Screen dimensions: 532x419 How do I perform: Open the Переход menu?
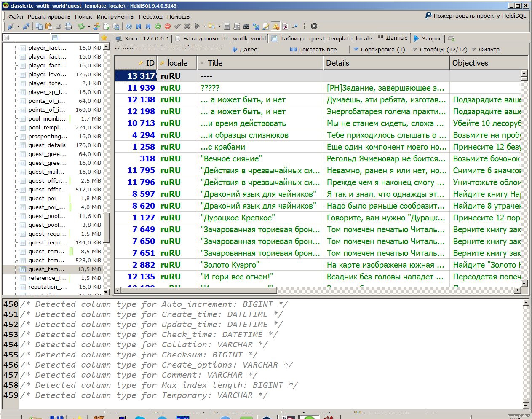[x=150, y=16]
